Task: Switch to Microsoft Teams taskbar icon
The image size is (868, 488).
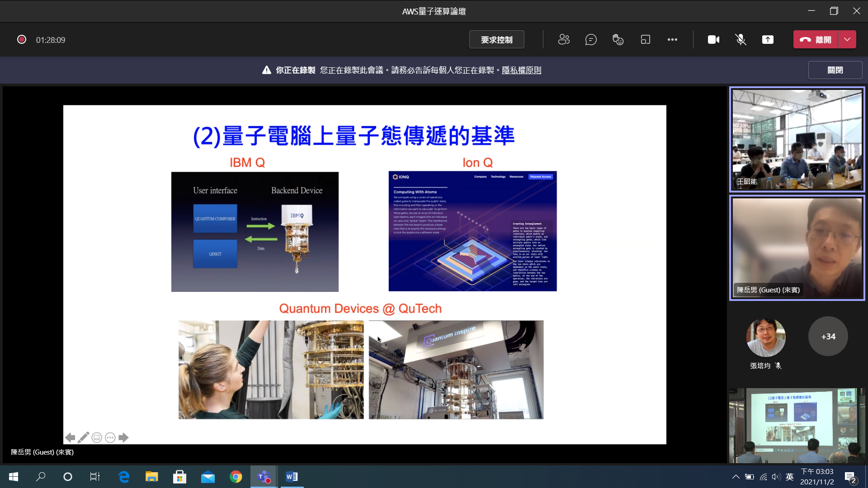Action: pos(264,477)
